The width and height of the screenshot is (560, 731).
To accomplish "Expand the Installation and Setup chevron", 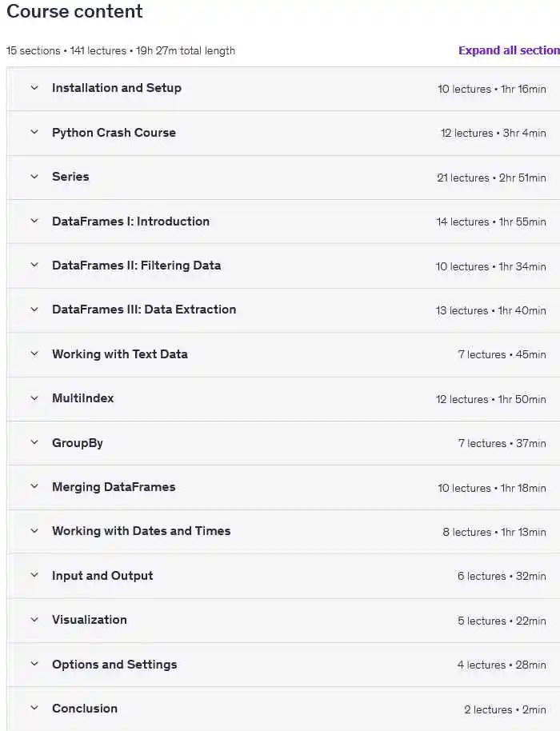I will (34, 88).
